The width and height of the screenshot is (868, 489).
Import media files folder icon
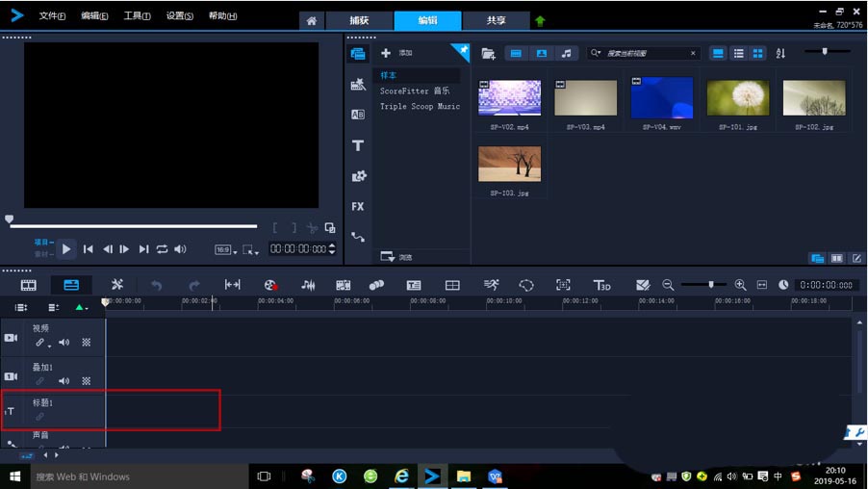point(488,54)
